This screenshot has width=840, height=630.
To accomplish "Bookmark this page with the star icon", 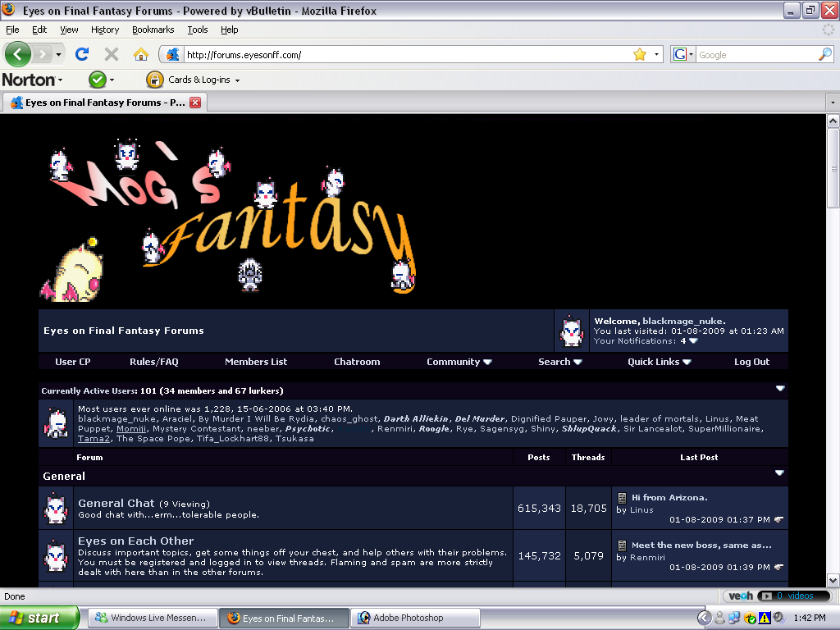I will (x=640, y=55).
